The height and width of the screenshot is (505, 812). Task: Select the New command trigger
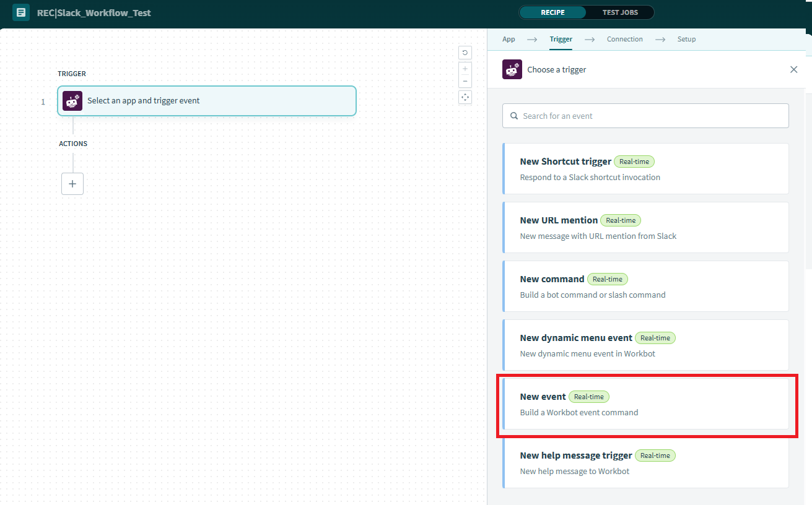645,287
